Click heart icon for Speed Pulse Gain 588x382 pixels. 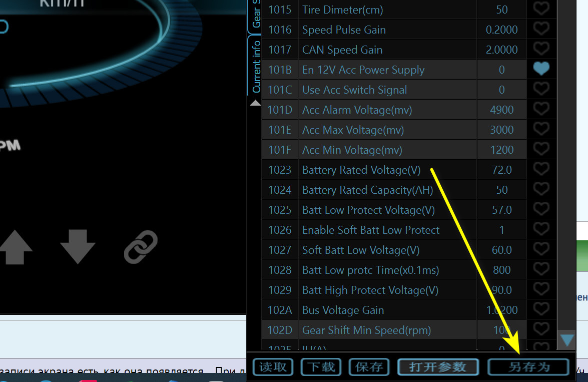pos(541,29)
